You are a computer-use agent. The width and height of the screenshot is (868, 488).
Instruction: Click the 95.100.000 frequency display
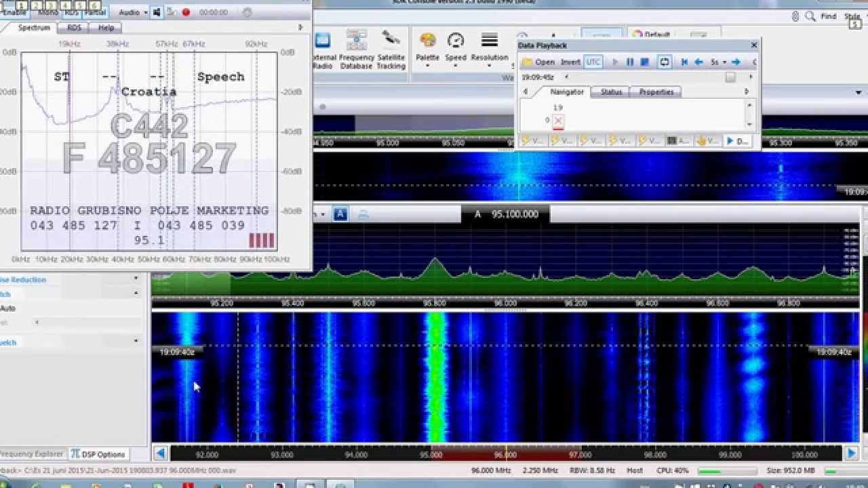click(515, 214)
